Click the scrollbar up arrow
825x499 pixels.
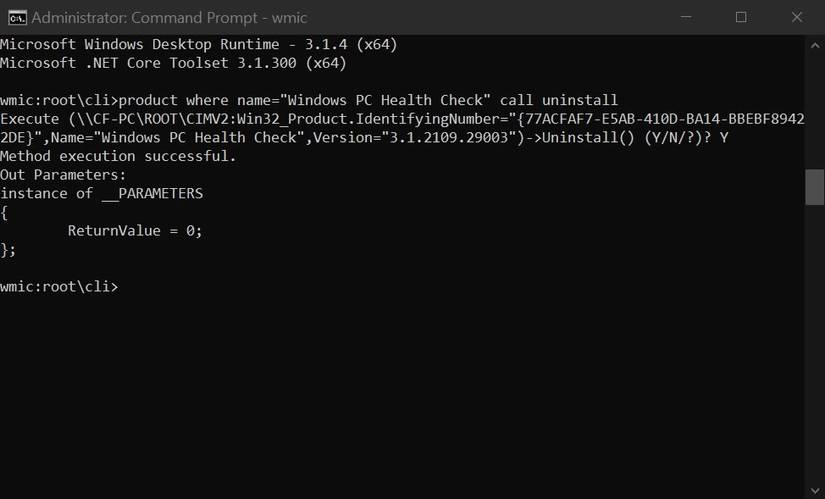tap(814, 45)
